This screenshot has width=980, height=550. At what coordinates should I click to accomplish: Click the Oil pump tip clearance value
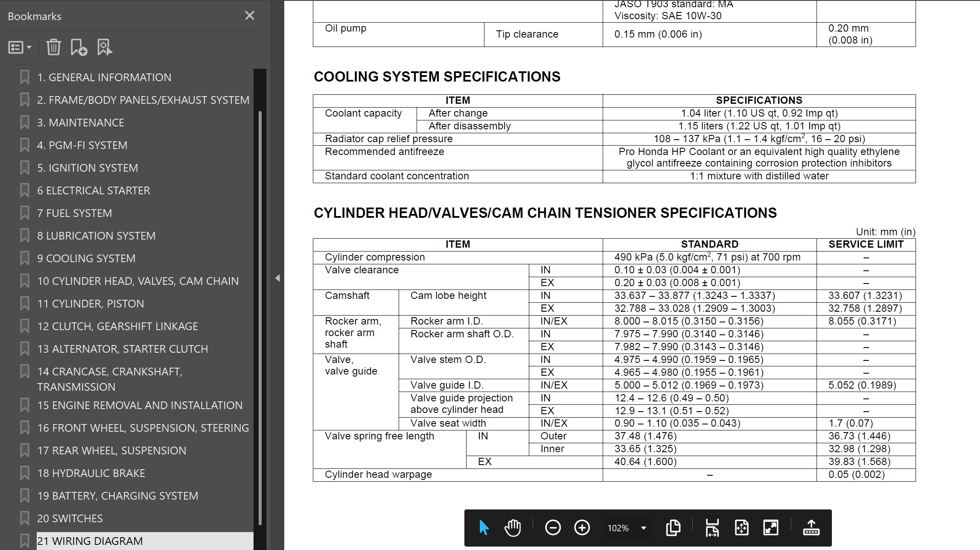pyautogui.click(x=658, y=34)
